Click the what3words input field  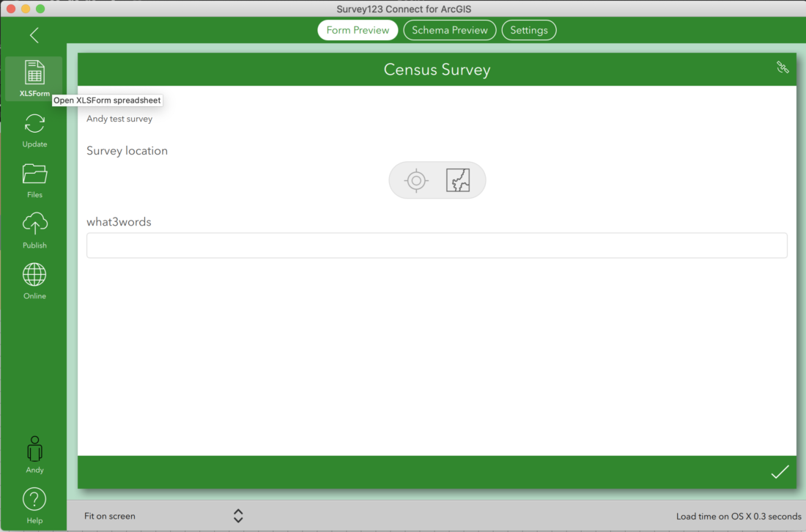[x=437, y=245]
